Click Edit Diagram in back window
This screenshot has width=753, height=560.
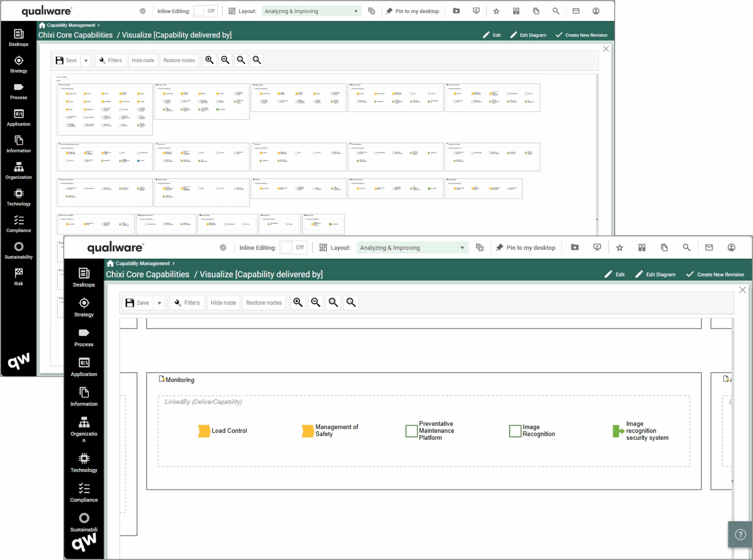pyautogui.click(x=528, y=35)
